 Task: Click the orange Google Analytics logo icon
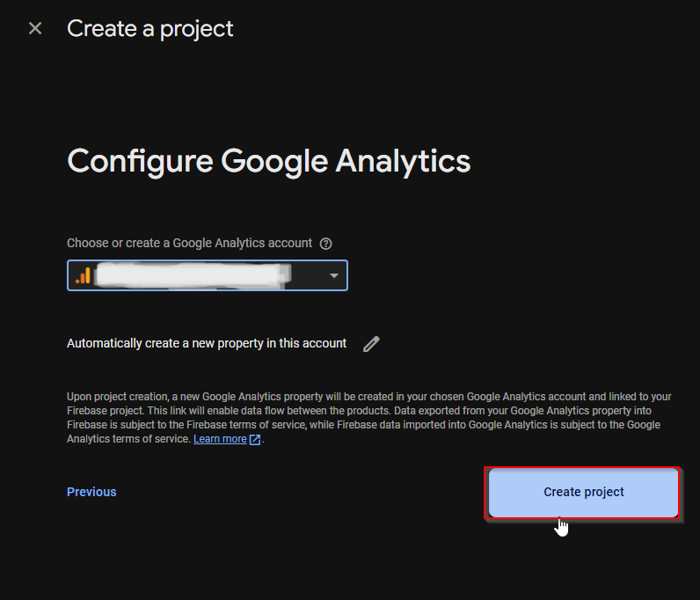[83, 275]
